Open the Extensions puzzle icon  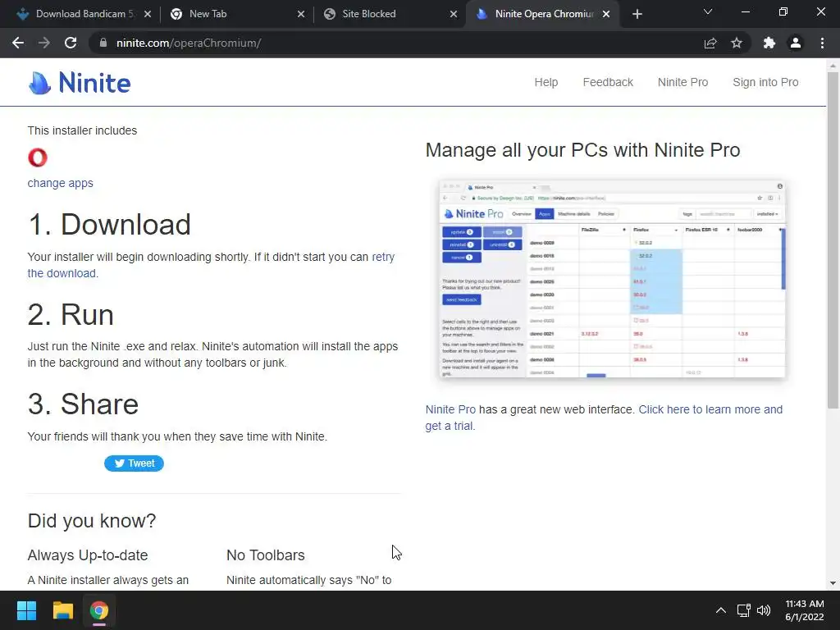tap(769, 43)
